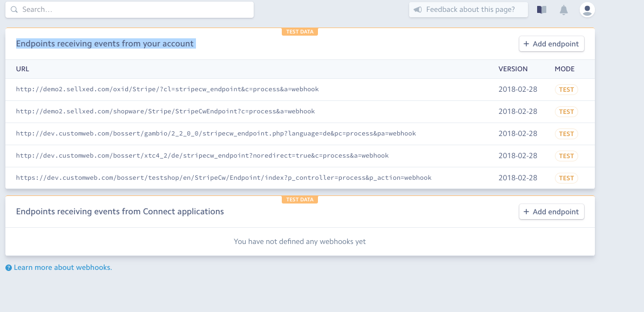The image size is (644, 312).
Task: Click the magnifier icon in search bar
Action: (x=15, y=9)
